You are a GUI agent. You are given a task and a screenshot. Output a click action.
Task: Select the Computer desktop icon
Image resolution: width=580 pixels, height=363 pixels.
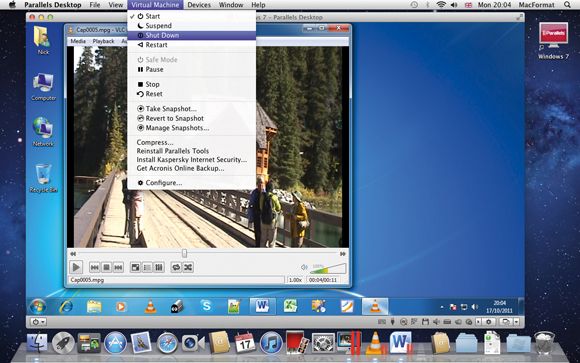[x=44, y=87]
